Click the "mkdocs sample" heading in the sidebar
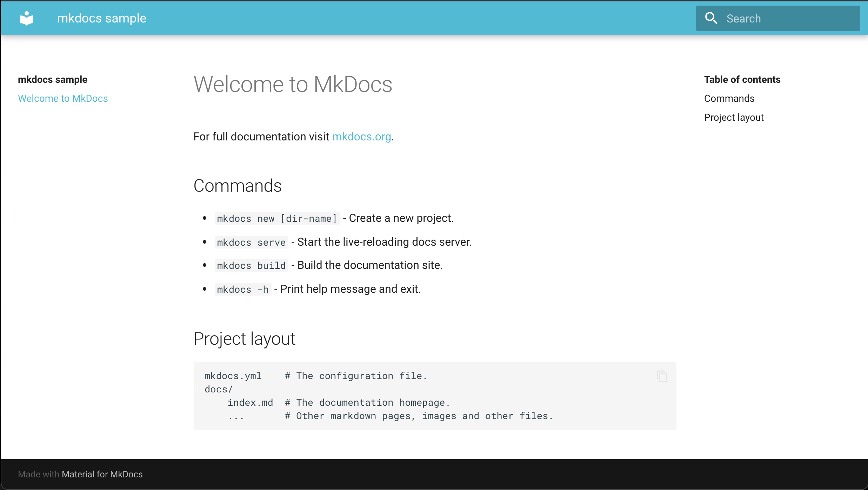 click(53, 79)
